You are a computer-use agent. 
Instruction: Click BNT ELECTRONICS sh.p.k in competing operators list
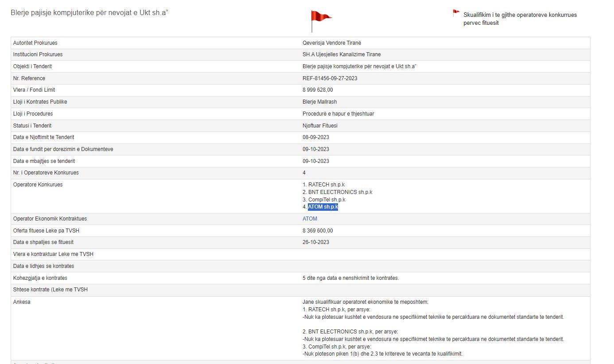[340, 192]
